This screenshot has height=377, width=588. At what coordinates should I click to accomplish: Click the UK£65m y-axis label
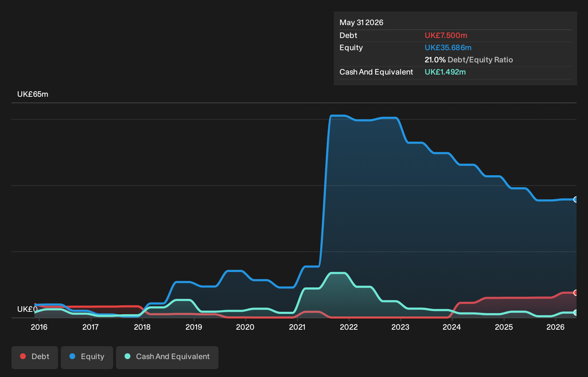pos(33,94)
